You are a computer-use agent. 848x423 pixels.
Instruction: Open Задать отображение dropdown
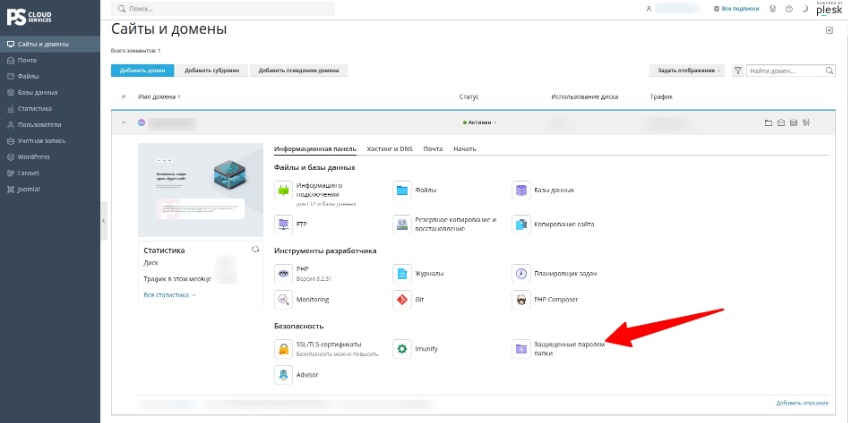(x=688, y=71)
